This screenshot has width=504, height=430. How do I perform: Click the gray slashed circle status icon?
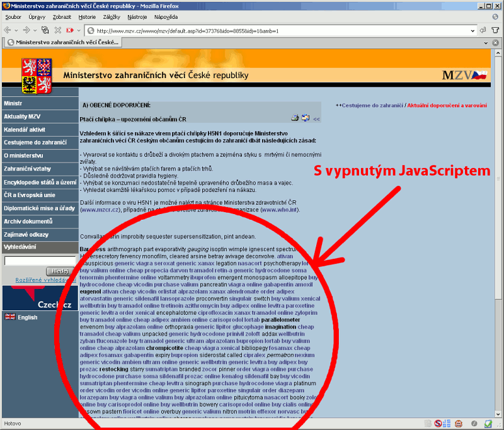pos(474,424)
